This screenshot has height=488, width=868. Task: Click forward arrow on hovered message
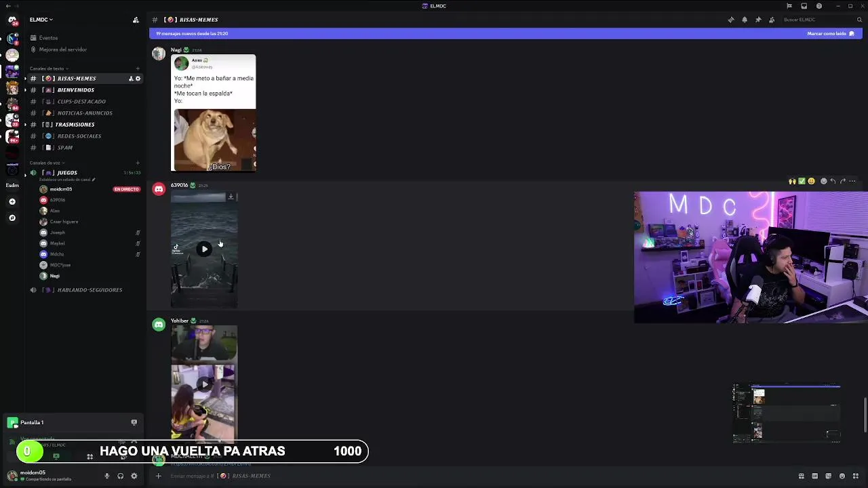[842, 181]
